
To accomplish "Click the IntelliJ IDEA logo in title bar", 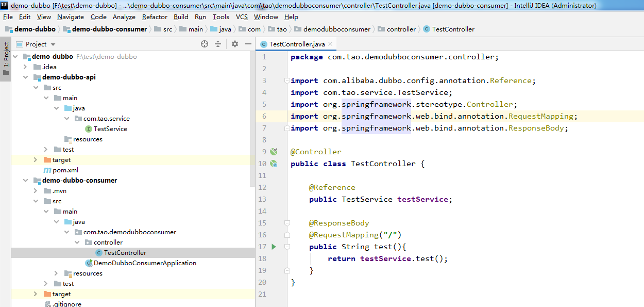I will click(x=4, y=6).
